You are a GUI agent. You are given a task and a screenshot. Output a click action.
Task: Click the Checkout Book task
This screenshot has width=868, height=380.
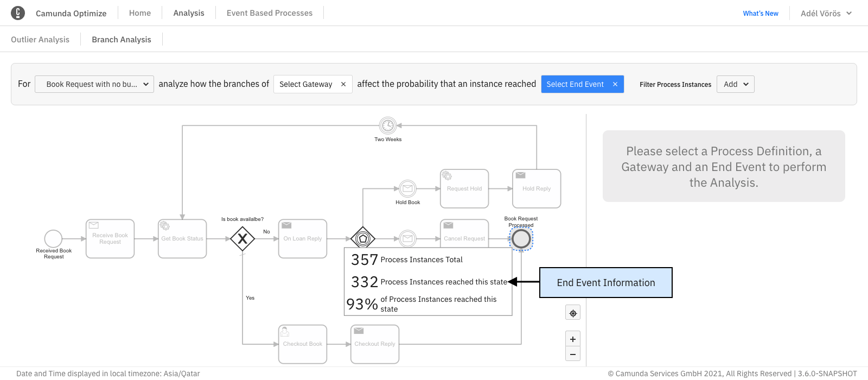(x=303, y=344)
